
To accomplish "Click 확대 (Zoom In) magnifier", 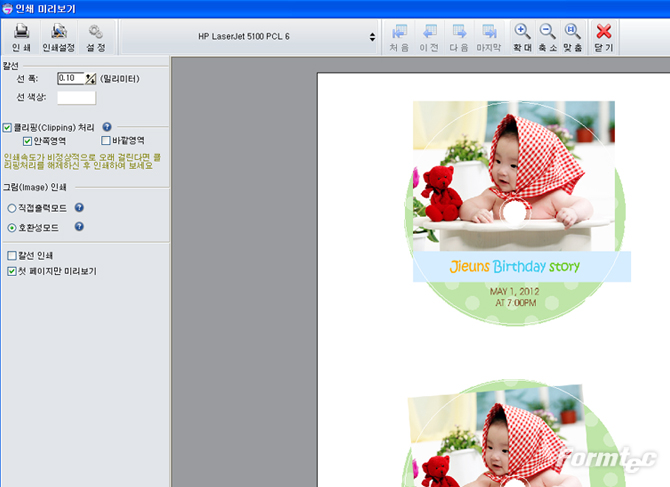I will coord(522,38).
